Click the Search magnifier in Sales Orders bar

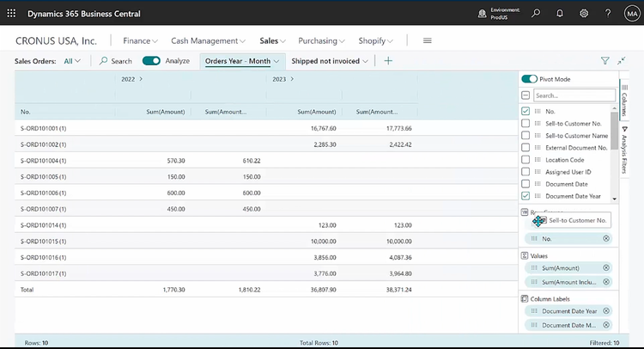[104, 61]
